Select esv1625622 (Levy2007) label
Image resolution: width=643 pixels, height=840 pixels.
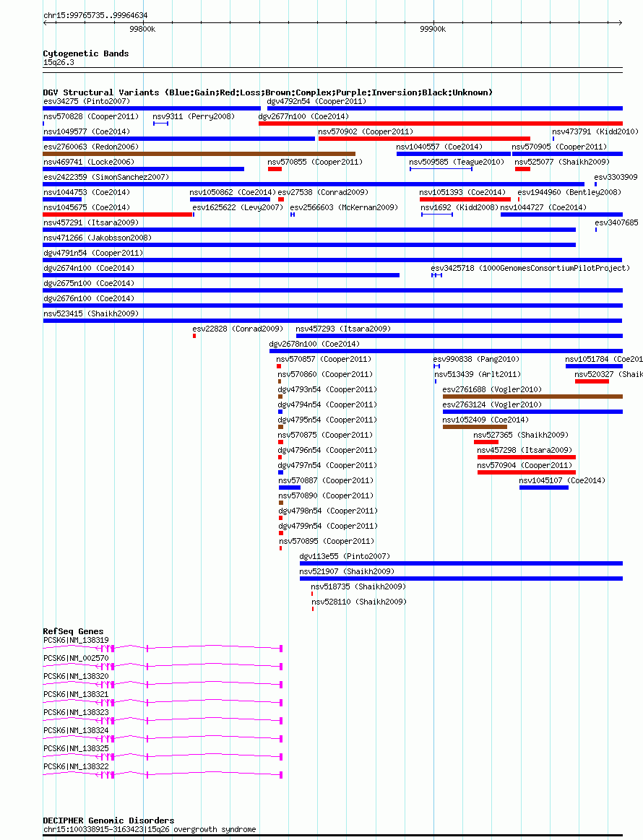[x=238, y=207]
